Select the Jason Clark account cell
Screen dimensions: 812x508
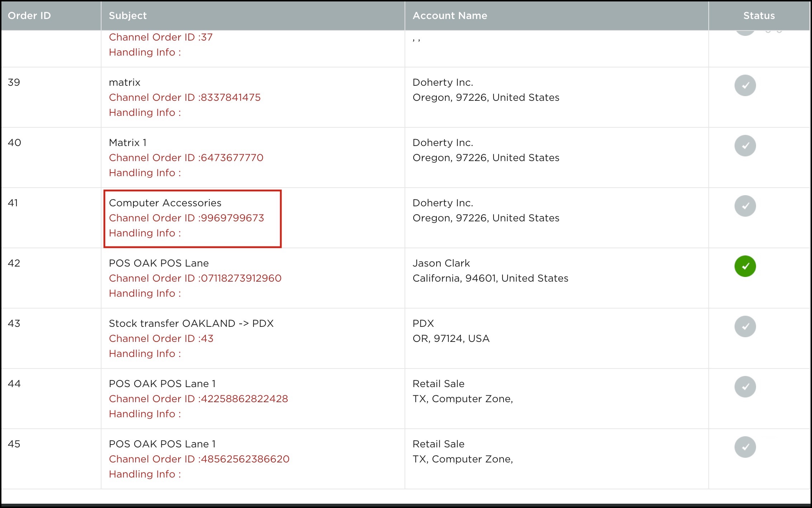coord(441,263)
